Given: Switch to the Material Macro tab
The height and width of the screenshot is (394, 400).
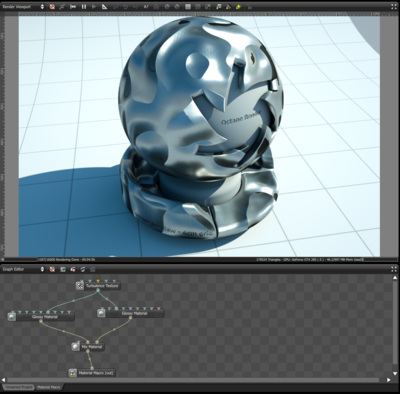Looking at the screenshot, I should pyautogui.click(x=49, y=387).
